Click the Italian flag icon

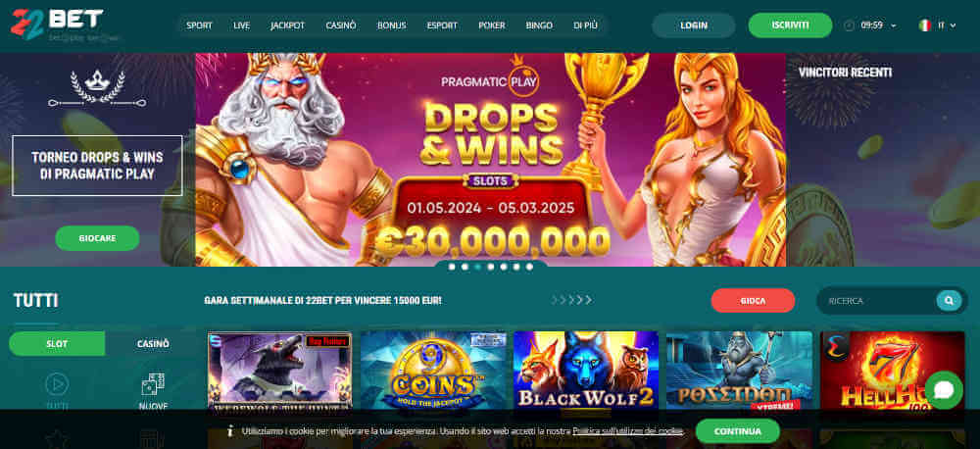925,25
